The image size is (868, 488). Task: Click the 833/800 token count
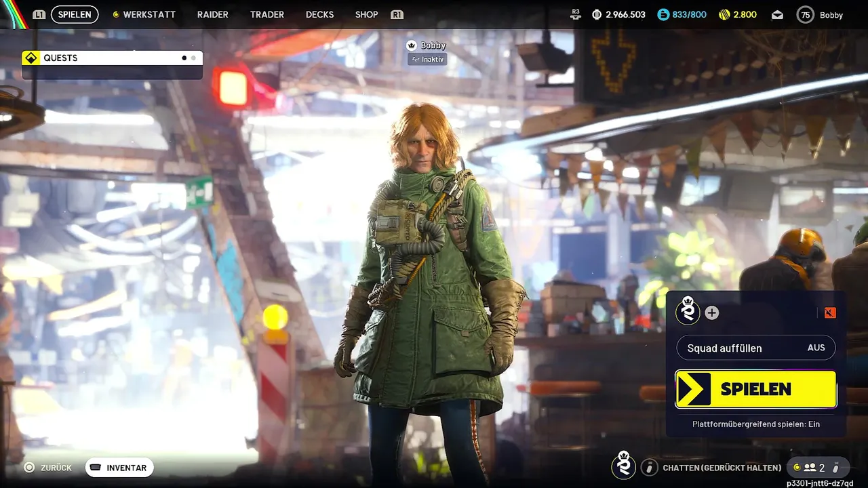(x=690, y=14)
